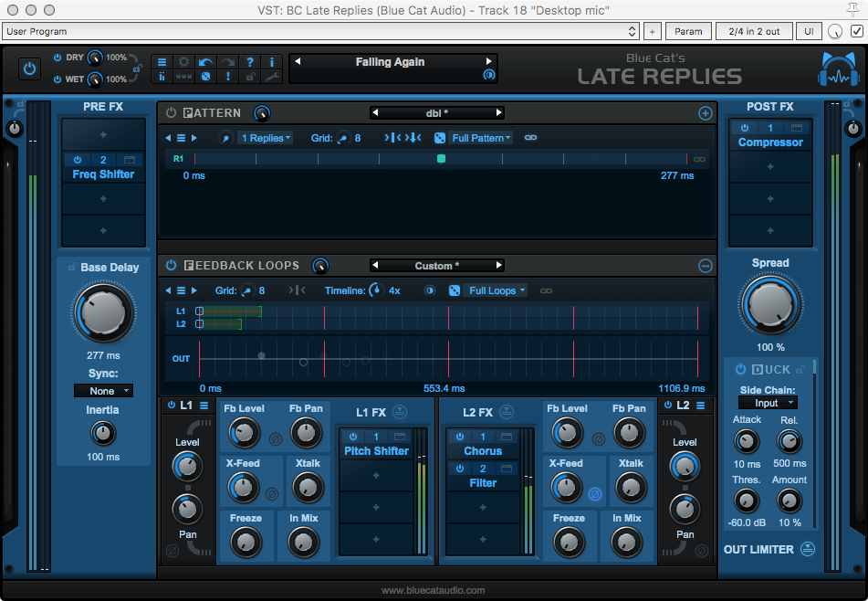Toggle the plugin enabled checkbox in host toolbar
This screenshot has width=868, height=601.
(857, 32)
